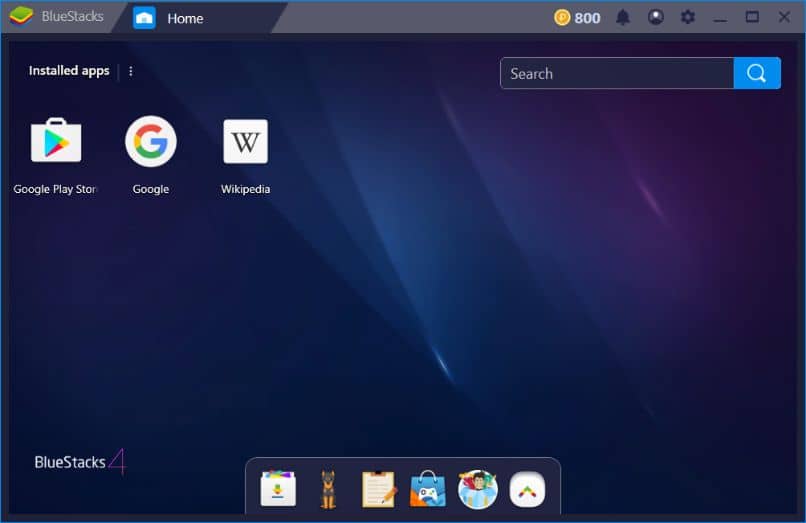Open the Wikipedia app

pos(246,141)
